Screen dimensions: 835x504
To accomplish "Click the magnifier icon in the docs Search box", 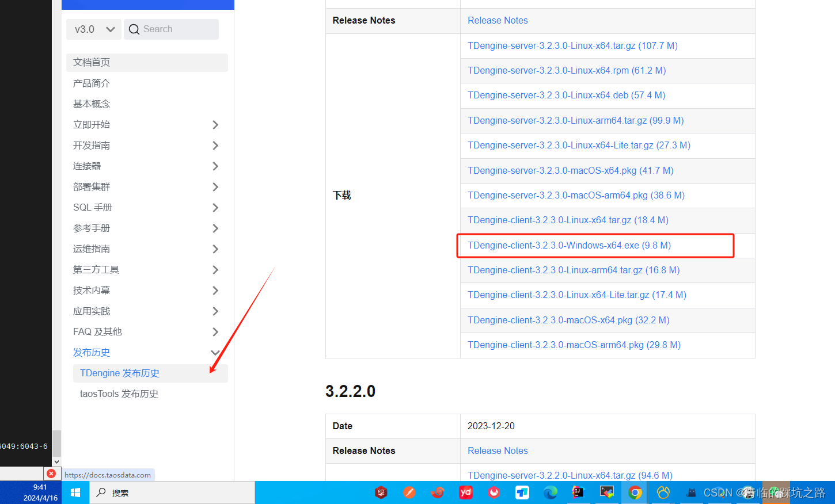I will pyautogui.click(x=134, y=29).
